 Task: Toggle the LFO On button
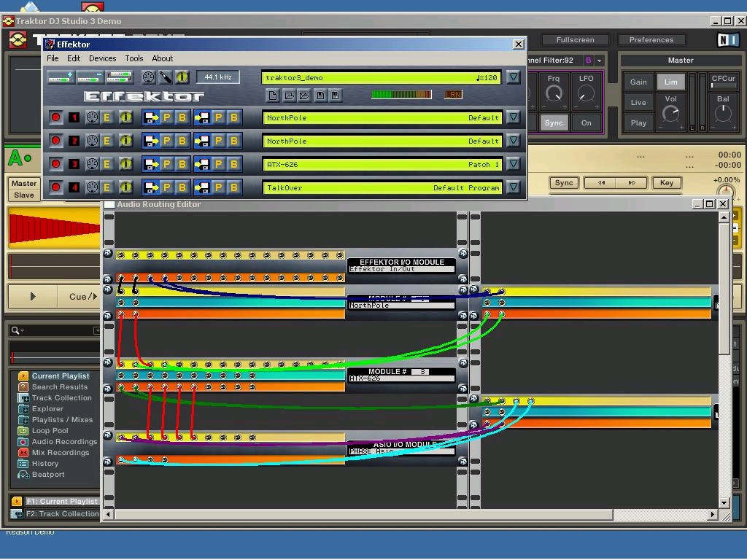click(586, 122)
